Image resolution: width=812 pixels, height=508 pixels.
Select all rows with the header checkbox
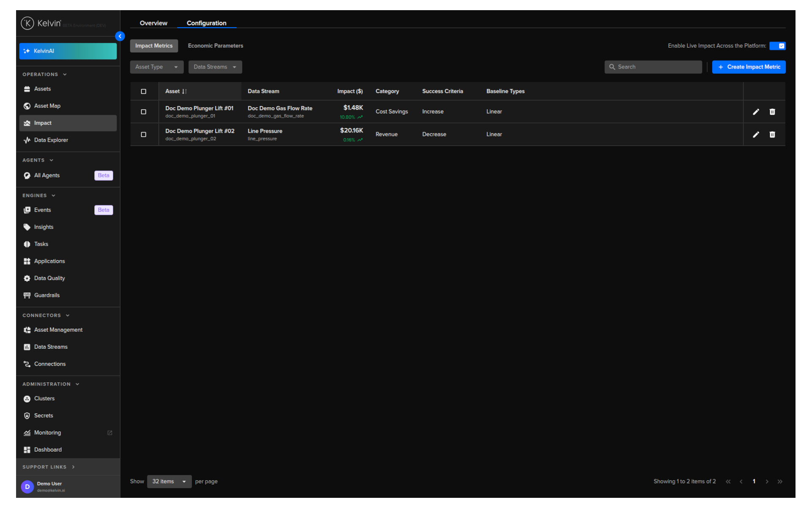[143, 91]
